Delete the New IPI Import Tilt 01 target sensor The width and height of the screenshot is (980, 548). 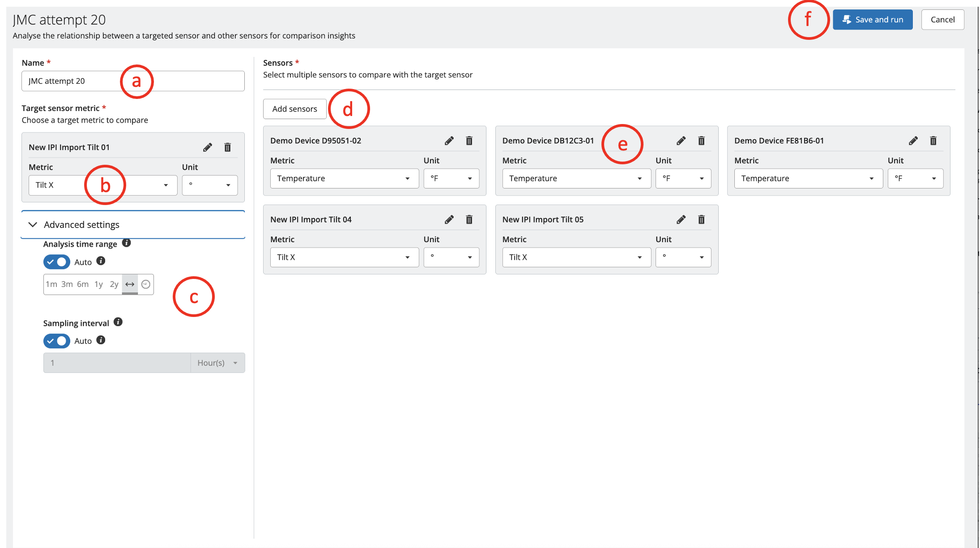pyautogui.click(x=227, y=147)
